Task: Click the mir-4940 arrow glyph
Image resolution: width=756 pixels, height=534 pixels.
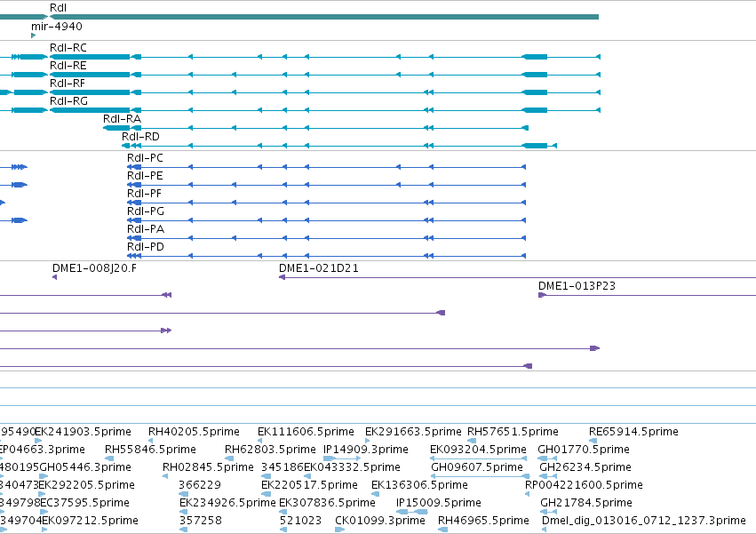Action: click(33, 36)
